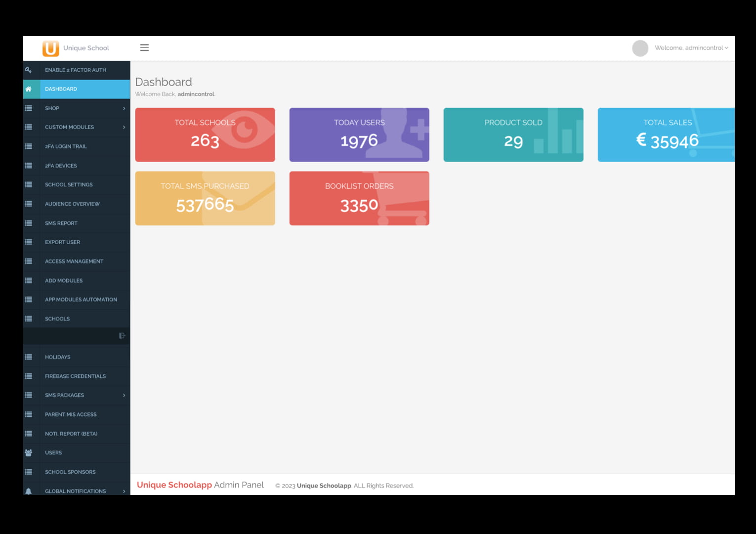Click the logout icon below Schools
Image resolution: width=756 pixels, height=534 pixels.
(122, 336)
